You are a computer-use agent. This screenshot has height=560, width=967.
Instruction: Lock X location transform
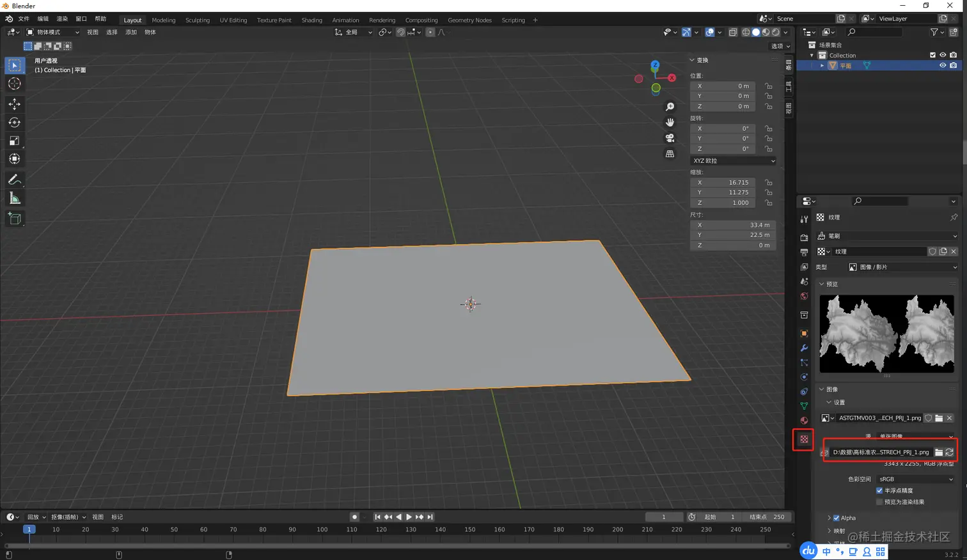coord(768,86)
